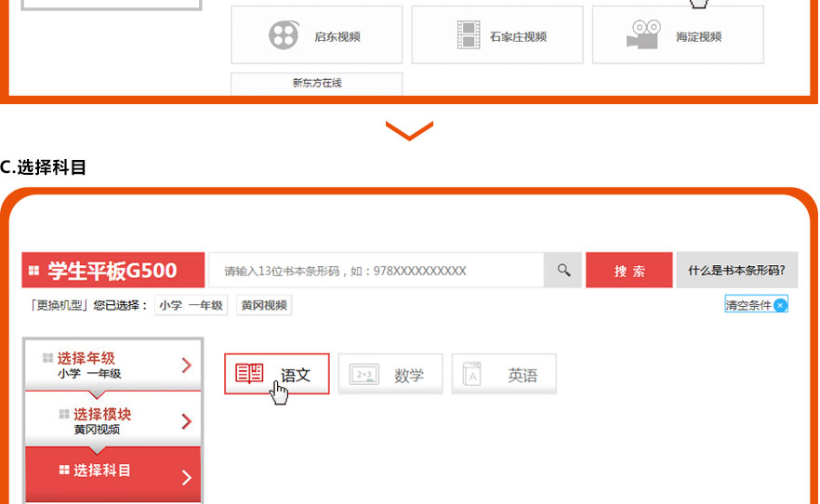
Task: Click the grid icon beside 选择模块
Action: click(x=64, y=414)
